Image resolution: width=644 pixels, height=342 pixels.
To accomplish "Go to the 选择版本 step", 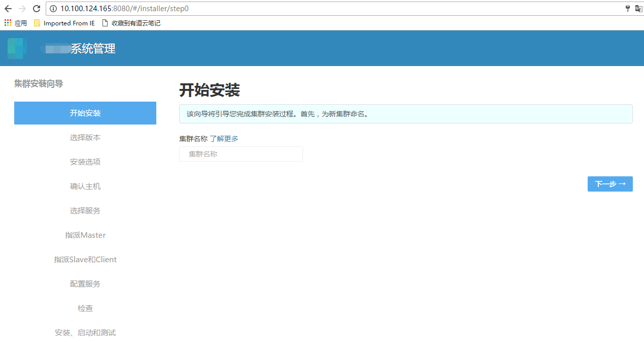I will pyautogui.click(x=85, y=138).
